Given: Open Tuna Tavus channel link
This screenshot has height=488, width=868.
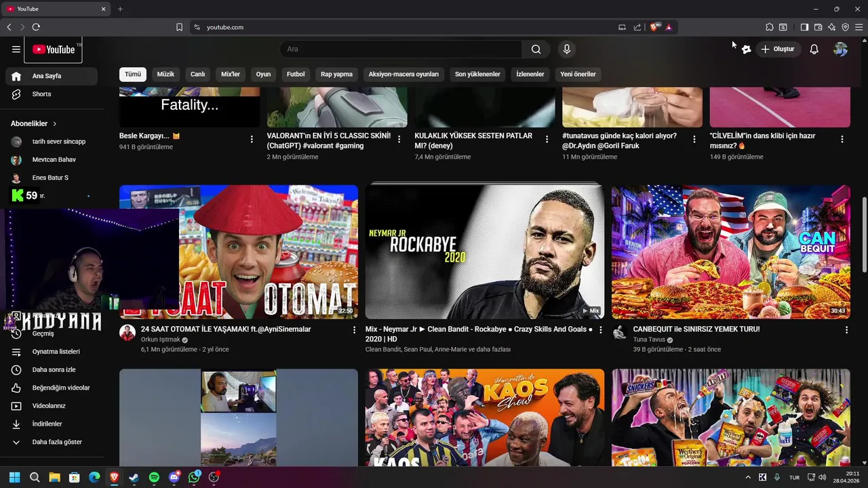Looking at the screenshot, I should pos(649,340).
